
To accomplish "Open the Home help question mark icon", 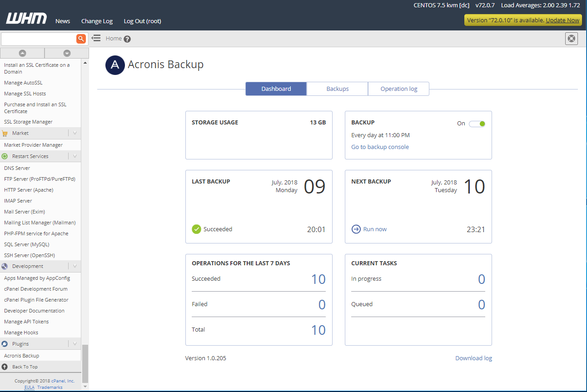I will coord(127,39).
